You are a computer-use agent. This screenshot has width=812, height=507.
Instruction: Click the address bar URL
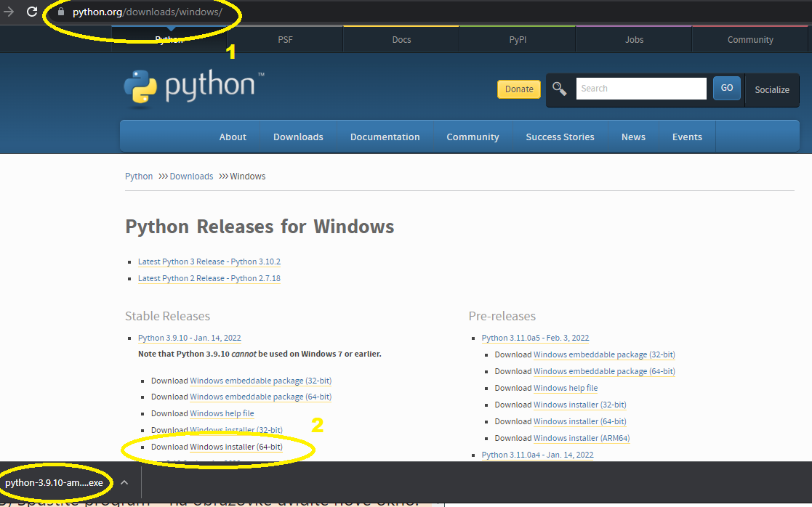coord(148,12)
